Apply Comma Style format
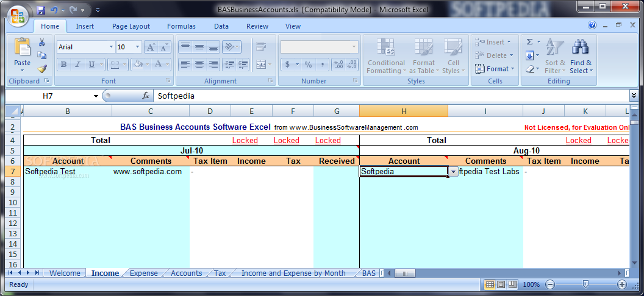644x296 pixels. [323, 65]
